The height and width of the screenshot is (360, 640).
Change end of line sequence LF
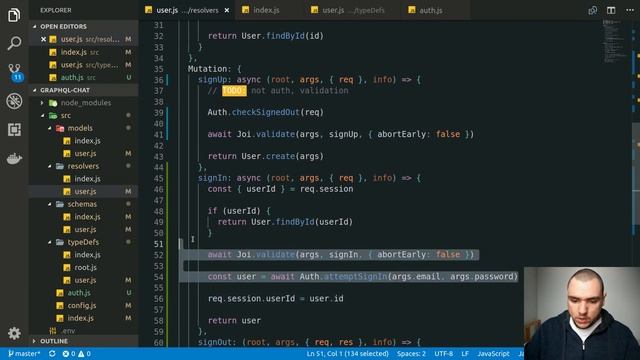tap(465, 353)
